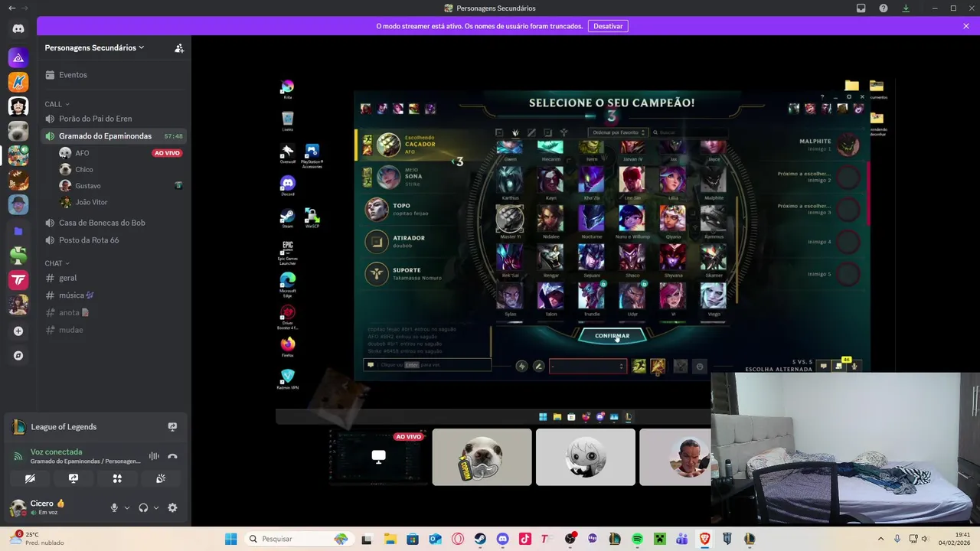Viewport: 980px width, 551px height.
Task: Open the red TF server icon
Action: click(x=18, y=280)
